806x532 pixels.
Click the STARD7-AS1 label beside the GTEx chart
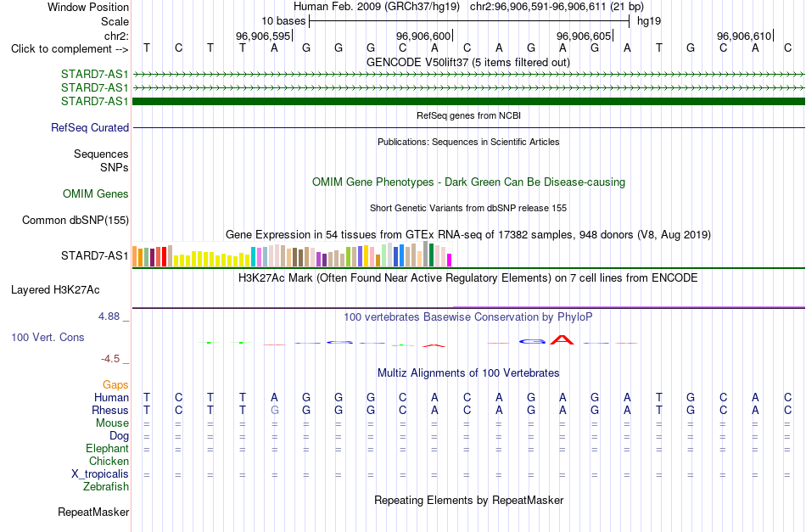click(94, 255)
